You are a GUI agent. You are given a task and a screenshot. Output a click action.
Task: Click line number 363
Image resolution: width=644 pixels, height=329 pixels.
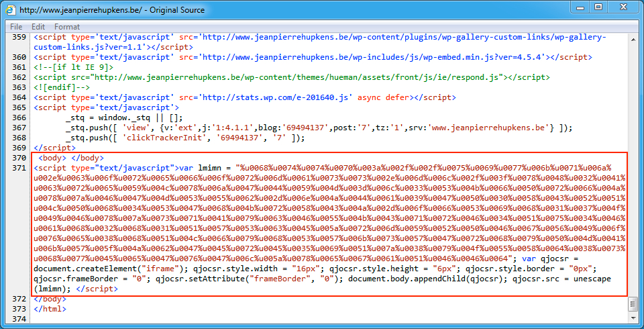(x=19, y=87)
